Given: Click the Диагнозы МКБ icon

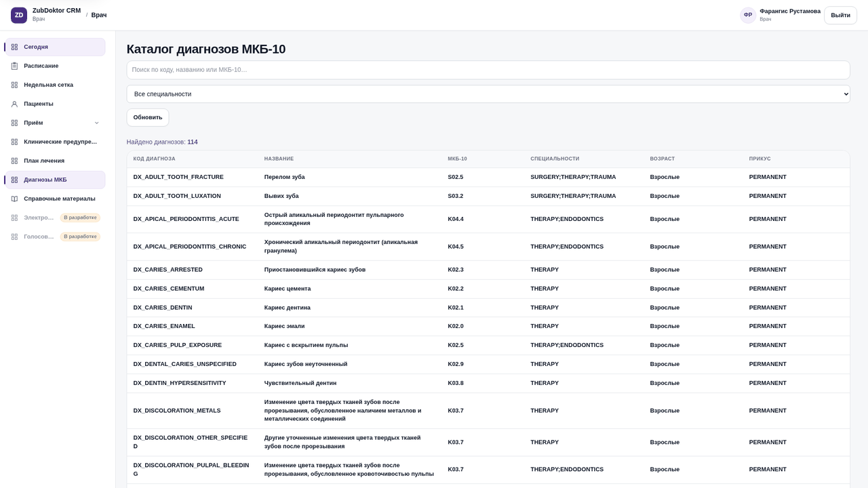Looking at the screenshot, I should (14, 180).
